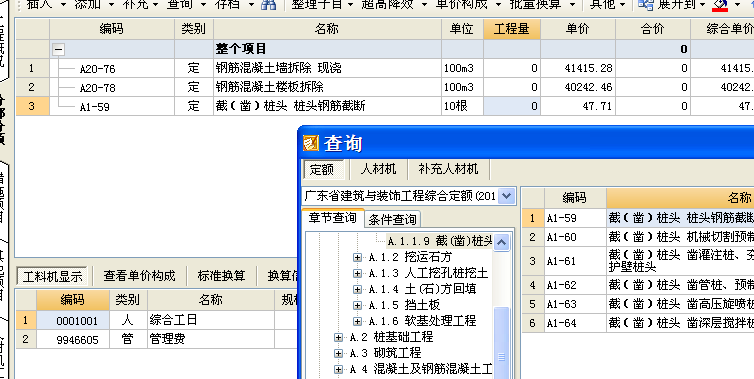Select A1-64 in query results
The width and height of the screenshot is (754, 379).
pyautogui.click(x=562, y=323)
